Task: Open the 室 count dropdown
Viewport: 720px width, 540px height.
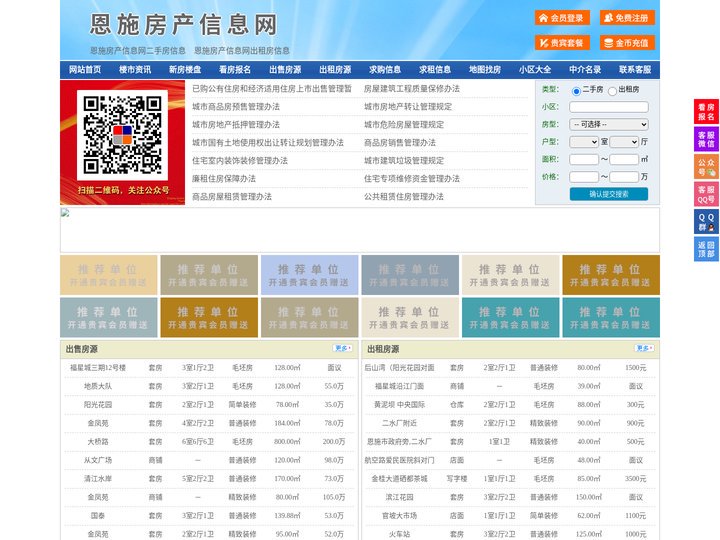Action: click(x=584, y=142)
